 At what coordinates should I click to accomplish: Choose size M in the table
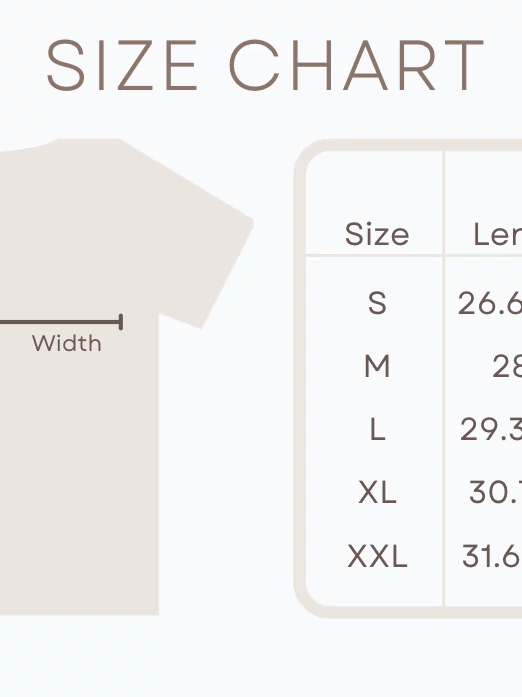(x=377, y=366)
